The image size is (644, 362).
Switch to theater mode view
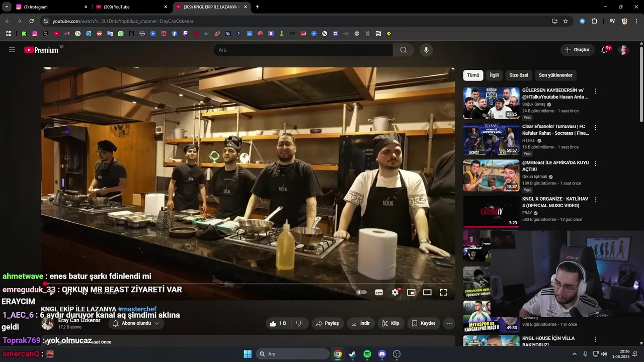[427, 292]
